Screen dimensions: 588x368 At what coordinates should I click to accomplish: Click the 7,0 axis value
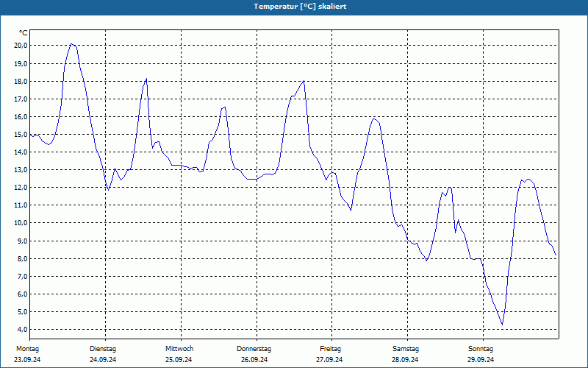click(x=22, y=276)
